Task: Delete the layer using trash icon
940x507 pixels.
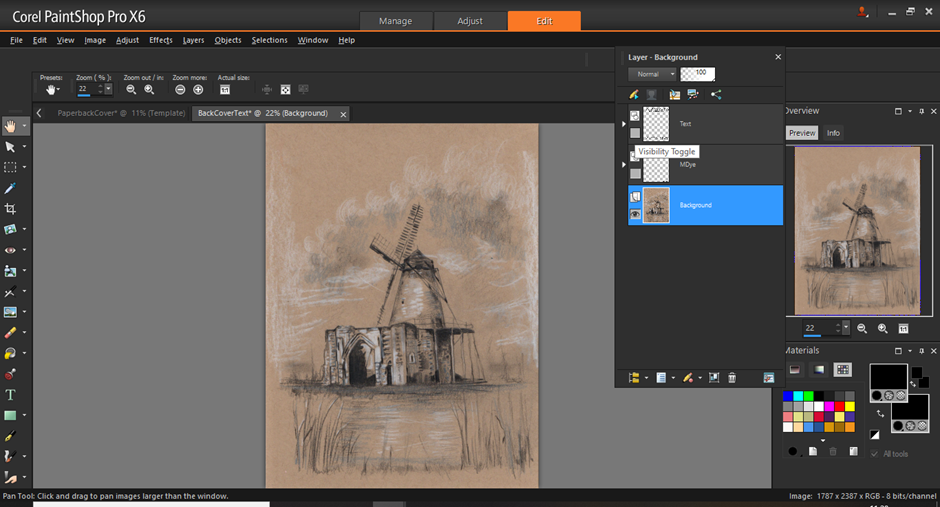Action: pos(732,378)
